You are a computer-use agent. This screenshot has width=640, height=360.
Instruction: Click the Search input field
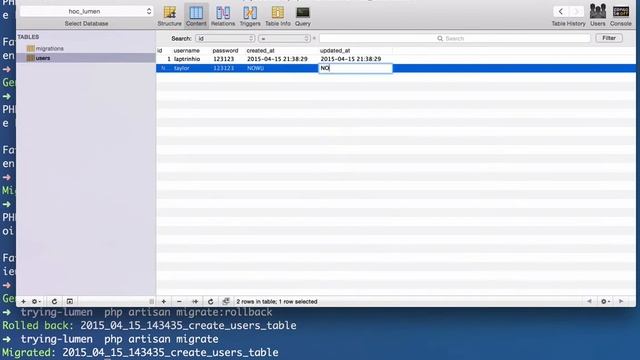(x=455, y=38)
